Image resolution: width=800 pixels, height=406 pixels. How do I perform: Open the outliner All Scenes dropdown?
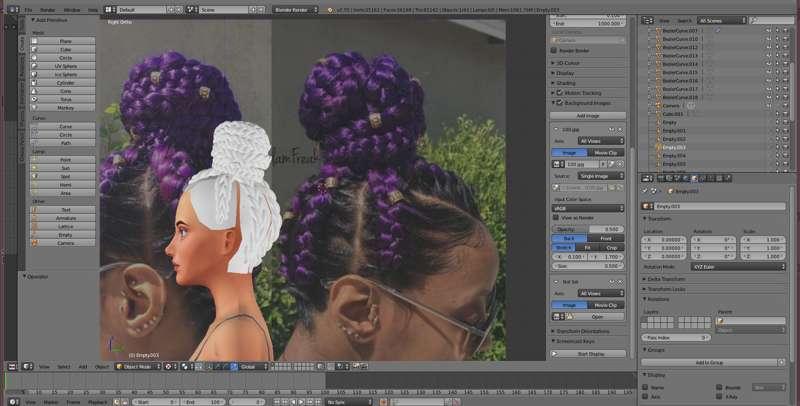(x=721, y=20)
